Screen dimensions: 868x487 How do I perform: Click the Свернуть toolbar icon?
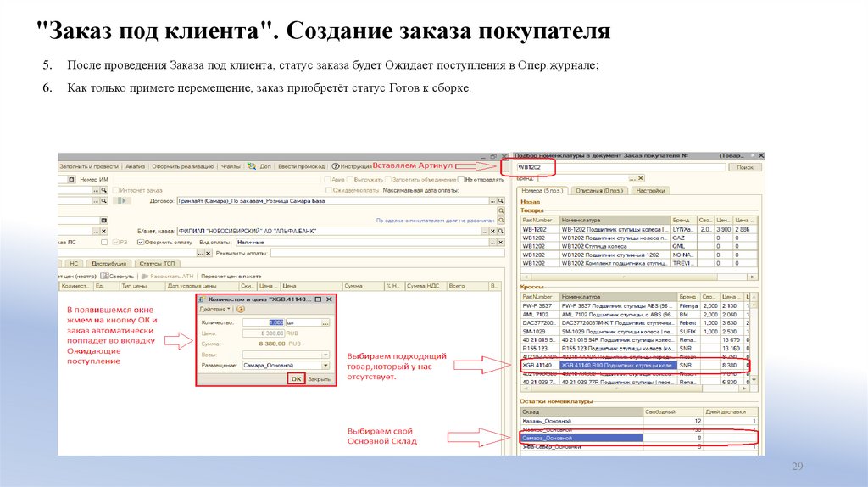coord(104,276)
